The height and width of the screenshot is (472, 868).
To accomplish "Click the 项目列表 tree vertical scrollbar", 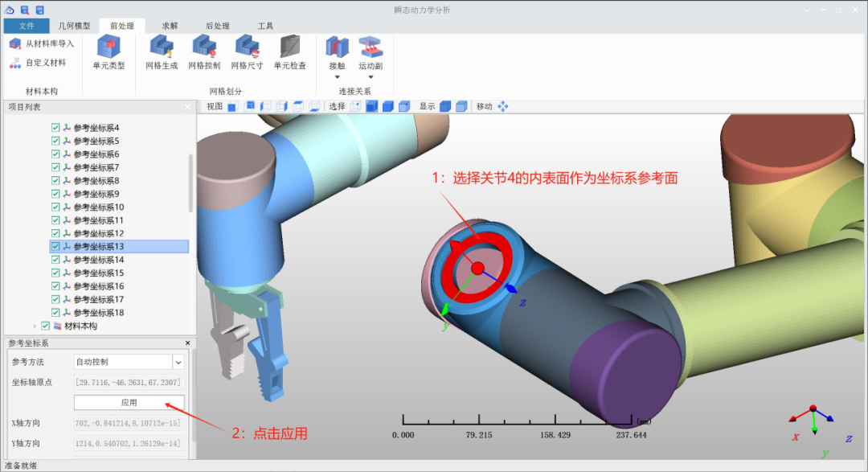I will coord(191,183).
